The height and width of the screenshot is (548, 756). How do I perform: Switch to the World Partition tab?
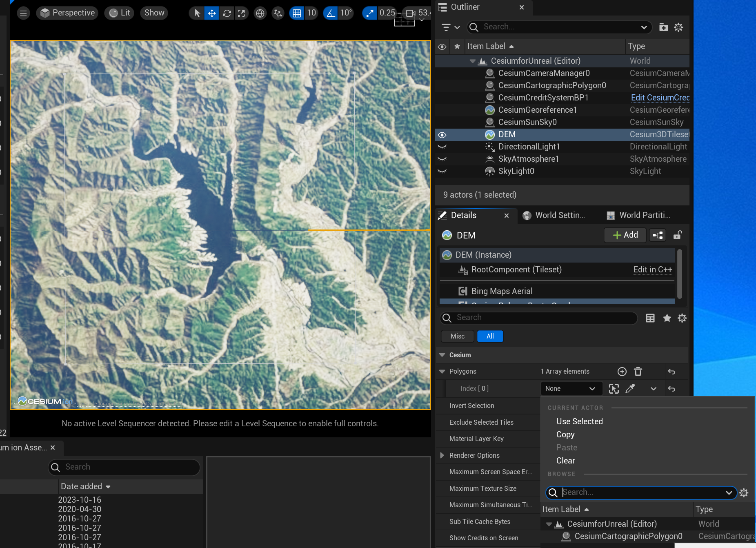pyautogui.click(x=639, y=215)
